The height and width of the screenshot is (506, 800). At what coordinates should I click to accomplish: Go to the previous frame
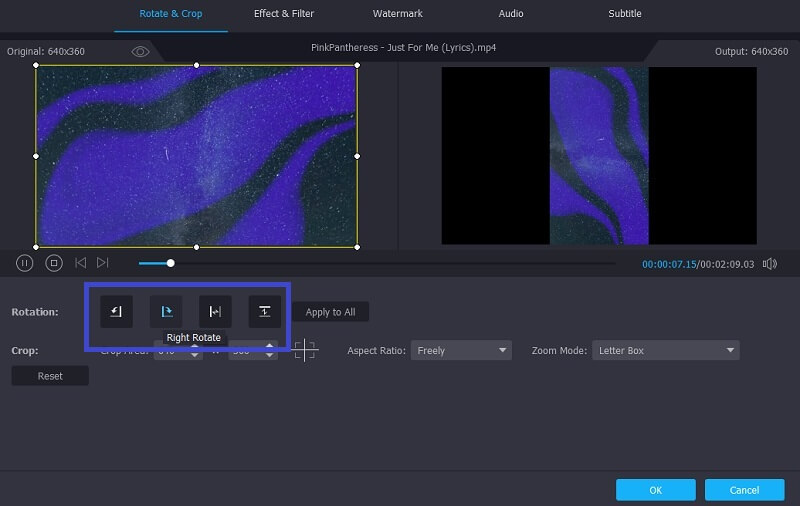coord(80,263)
